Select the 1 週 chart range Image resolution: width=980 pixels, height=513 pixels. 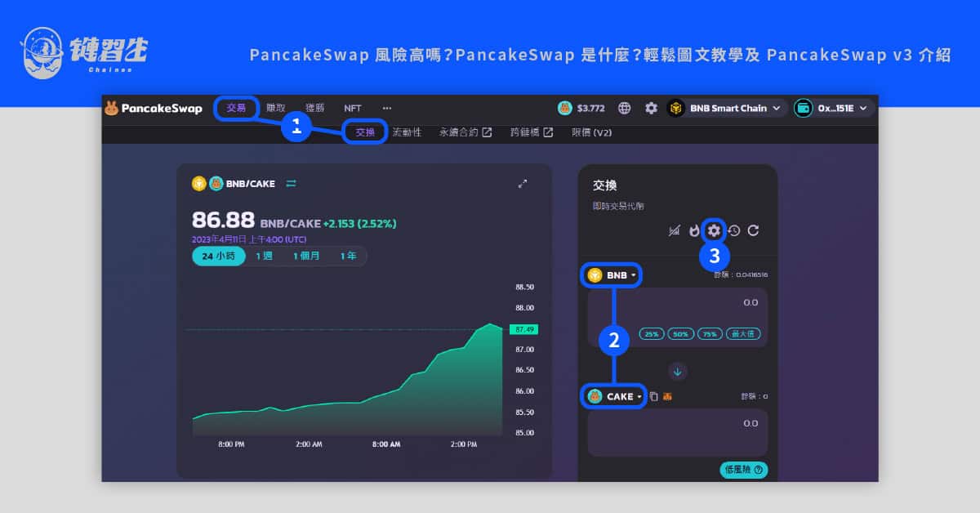pyautogui.click(x=264, y=256)
